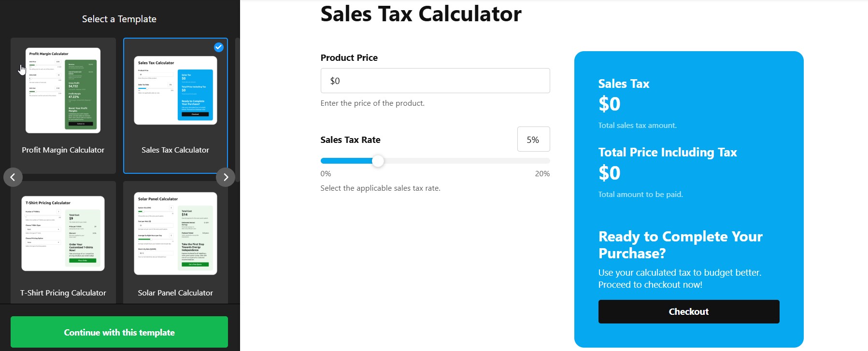Click the Sales Tax Calculator page heading
The image size is (868, 351).
421,14
